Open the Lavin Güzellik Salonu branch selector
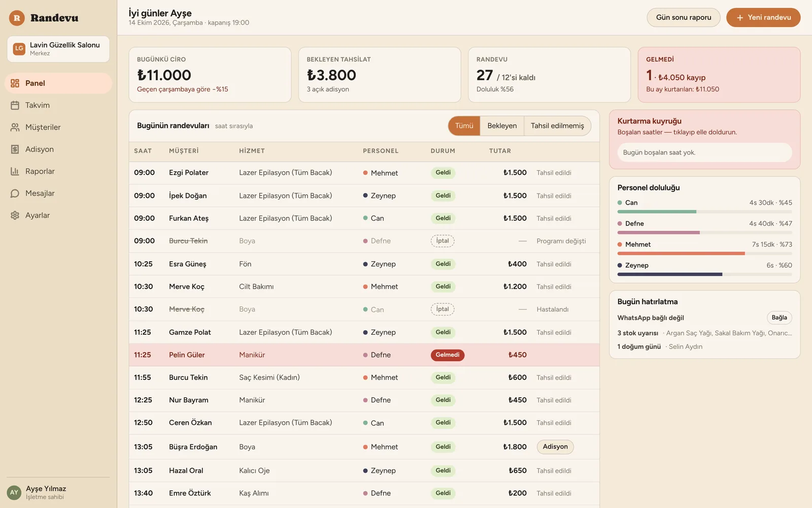 58,49
